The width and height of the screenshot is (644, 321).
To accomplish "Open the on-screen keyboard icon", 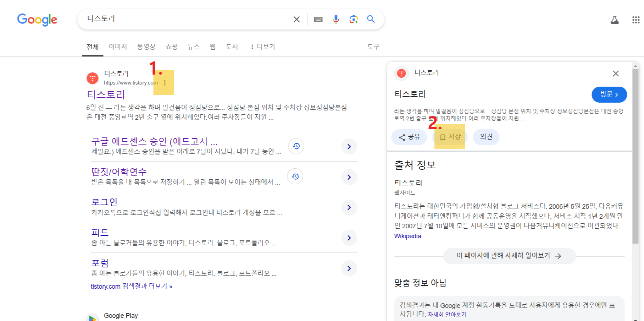I will coord(318,19).
